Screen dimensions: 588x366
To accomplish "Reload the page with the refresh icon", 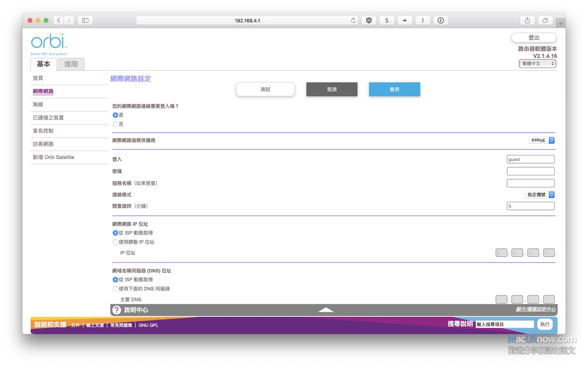I will point(353,21).
